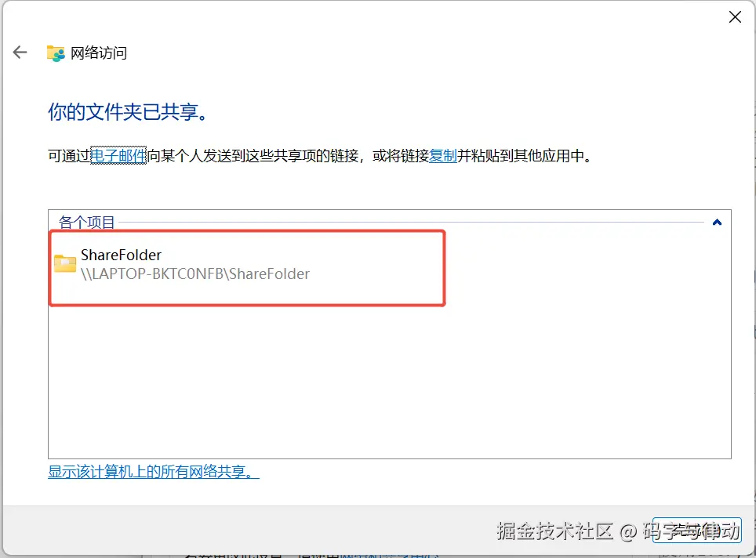Click the \\LAPTOP-BKTC0NFB\ShareFolder network path
Viewport: 756px width, 558px height.
pos(195,274)
